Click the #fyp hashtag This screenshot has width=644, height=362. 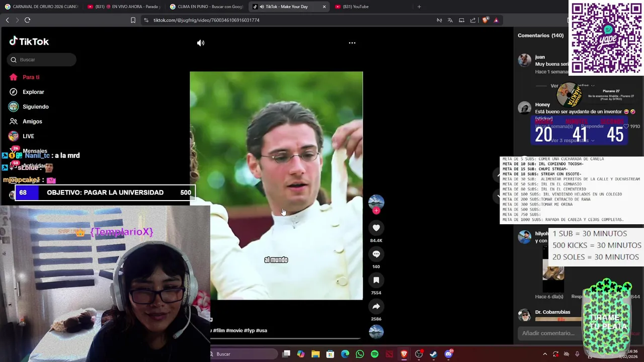click(x=249, y=330)
